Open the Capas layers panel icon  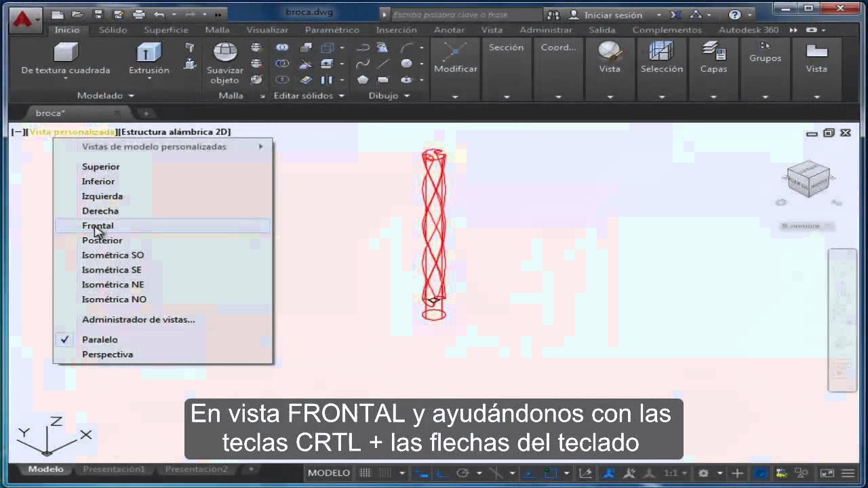(713, 52)
